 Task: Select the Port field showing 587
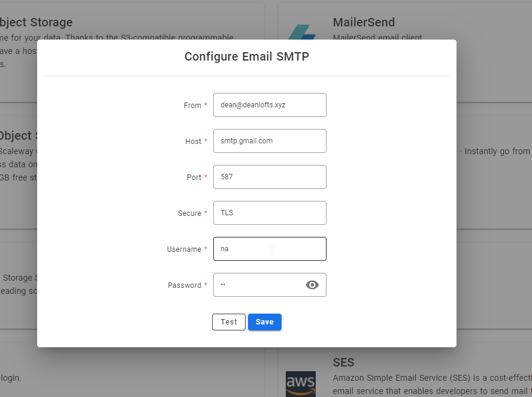click(270, 177)
